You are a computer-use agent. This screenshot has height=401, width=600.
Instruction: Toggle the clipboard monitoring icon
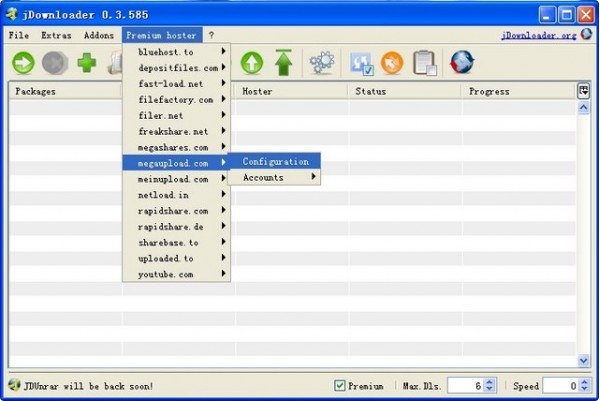(x=425, y=63)
